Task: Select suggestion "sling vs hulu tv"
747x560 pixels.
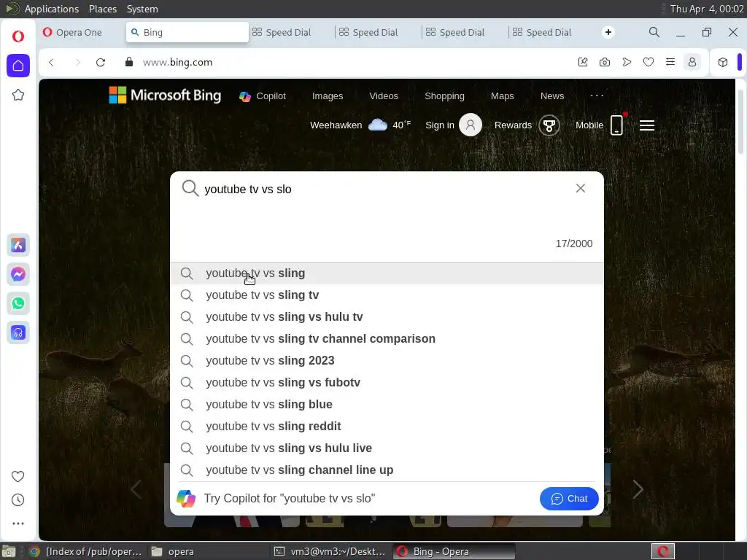Action: pos(387,317)
